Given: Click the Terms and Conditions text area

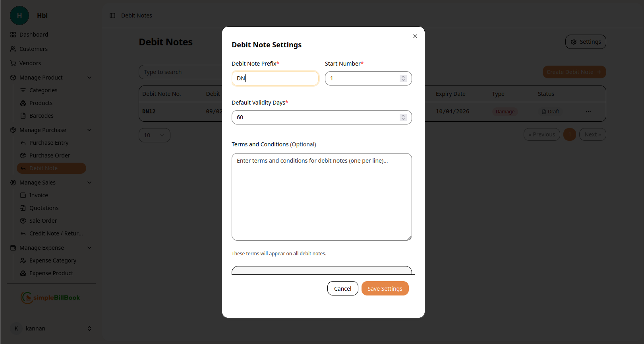Looking at the screenshot, I should tap(321, 197).
